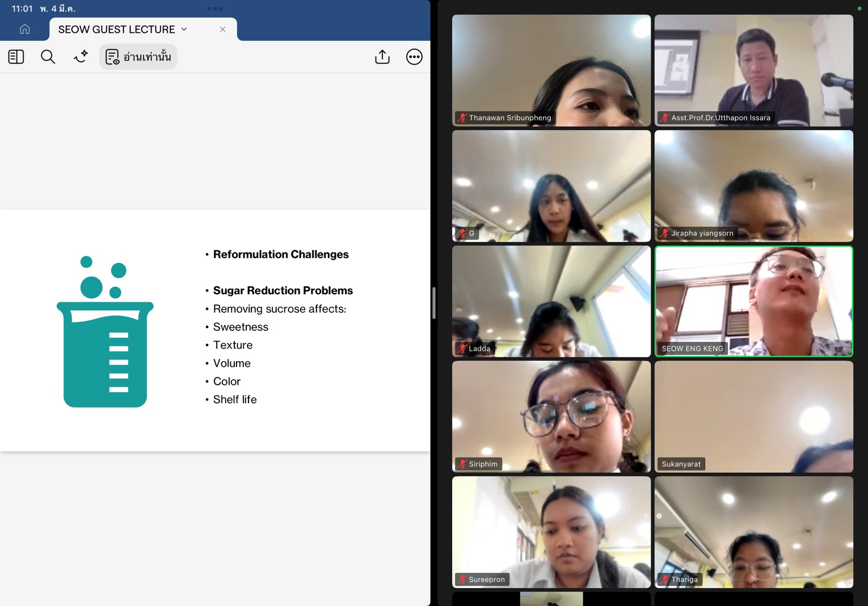Viewport: 868px width, 606px height.
Task: Toggle the read-only mode button
Action: pos(138,57)
